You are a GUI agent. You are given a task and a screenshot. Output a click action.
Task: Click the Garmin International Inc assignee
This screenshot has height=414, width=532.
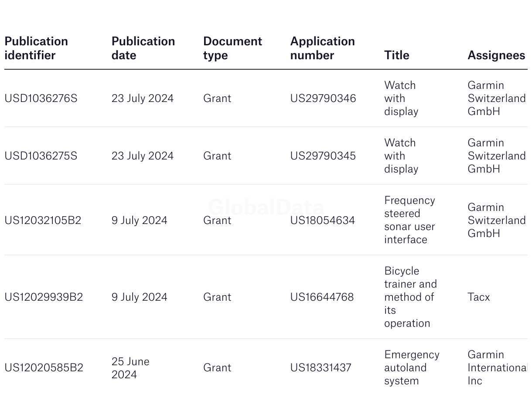[x=496, y=368]
